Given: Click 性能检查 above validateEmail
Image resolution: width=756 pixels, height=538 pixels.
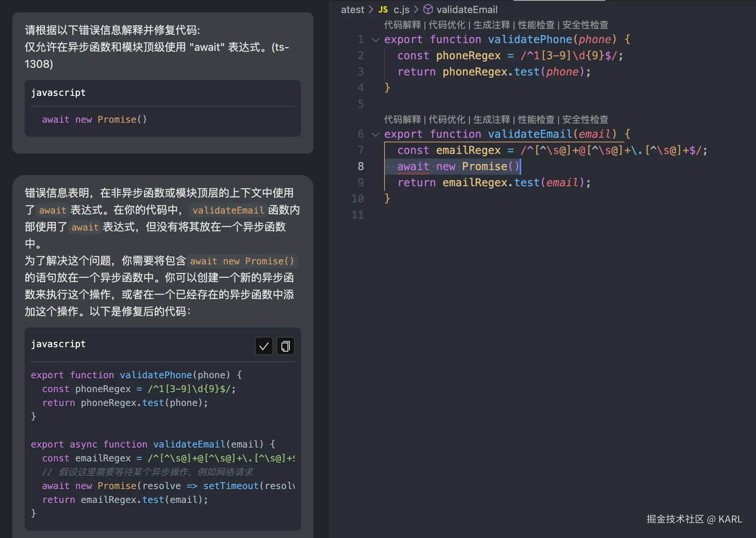Looking at the screenshot, I should (536, 120).
